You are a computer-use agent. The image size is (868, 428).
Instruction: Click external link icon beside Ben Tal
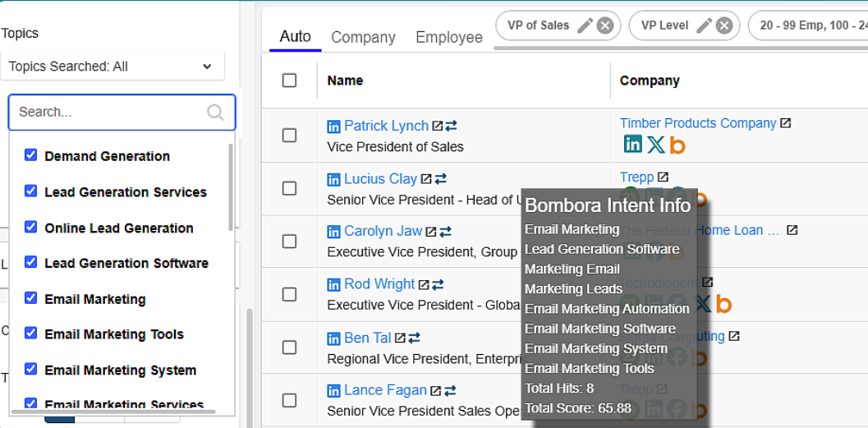pyautogui.click(x=400, y=338)
